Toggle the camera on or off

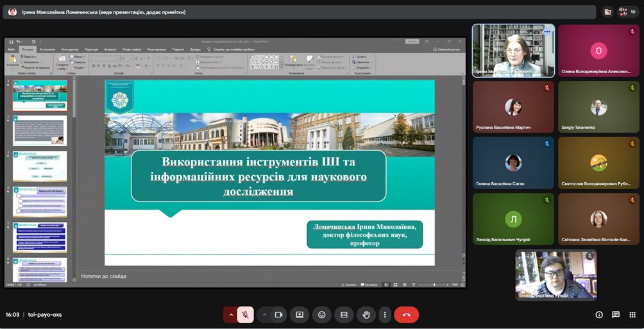tap(279, 315)
